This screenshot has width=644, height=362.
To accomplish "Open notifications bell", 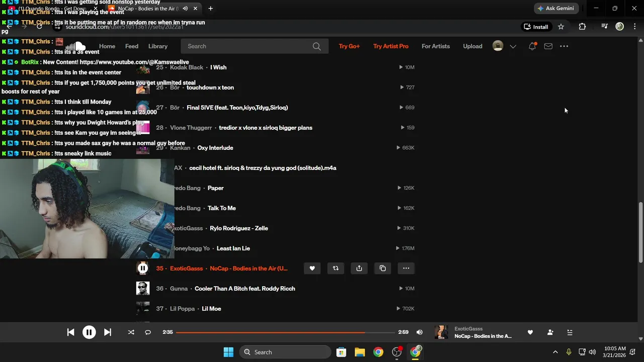I will coord(532,46).
